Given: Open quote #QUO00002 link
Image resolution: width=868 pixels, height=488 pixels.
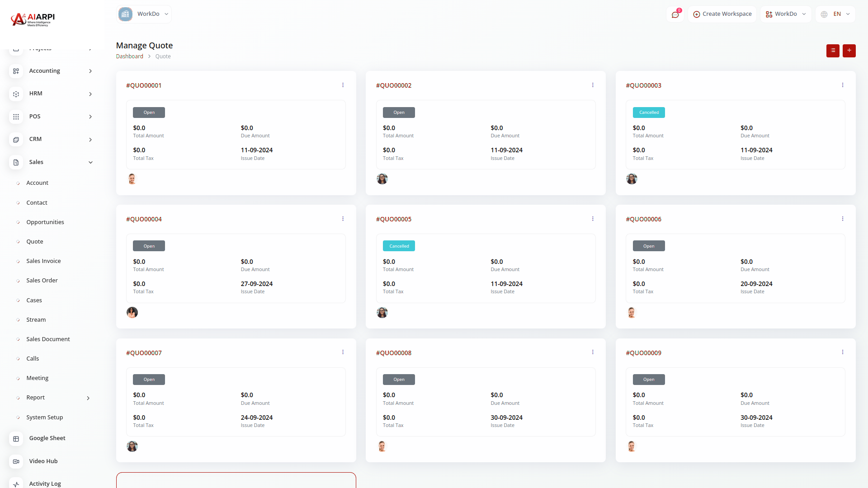Looking at the screenshot, I should (394, 85).
